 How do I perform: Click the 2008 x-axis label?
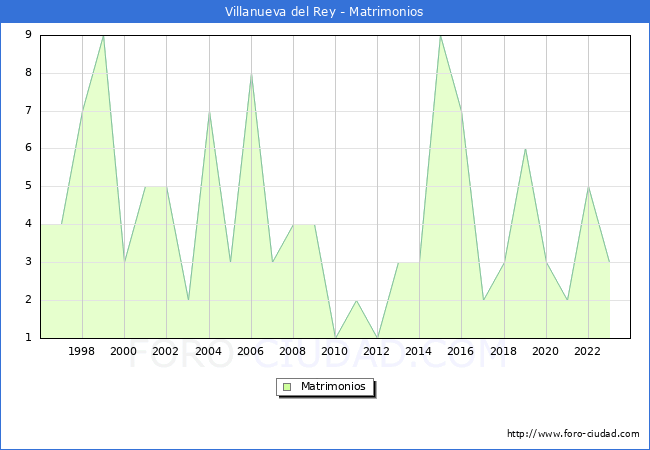coord(293,351)
